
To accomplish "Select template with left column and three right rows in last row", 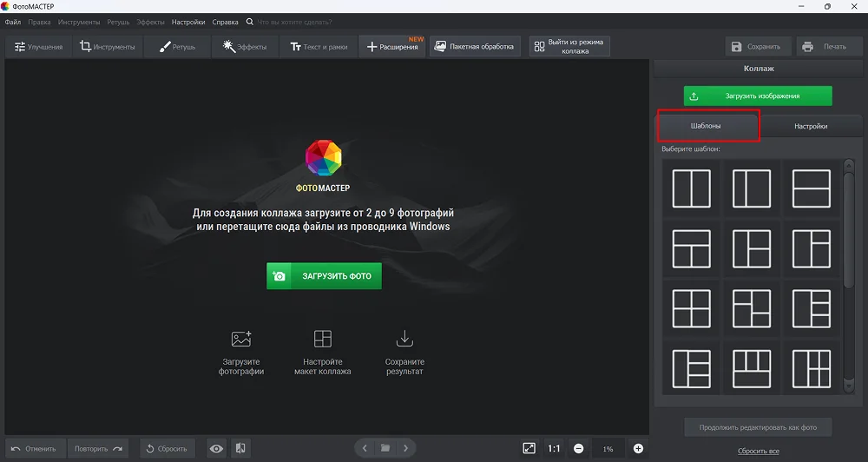I will [692, 368].
